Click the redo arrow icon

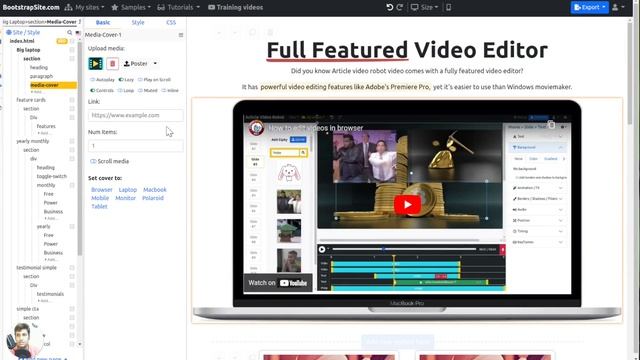coord(400,7)
